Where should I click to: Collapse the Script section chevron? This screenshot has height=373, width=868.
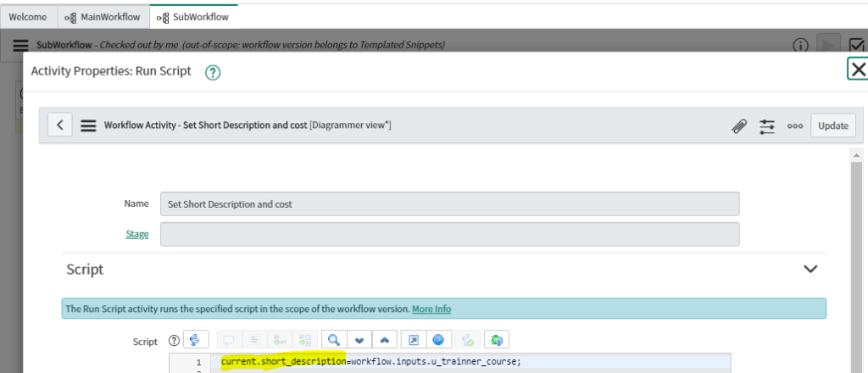click(x=810, y=269)
